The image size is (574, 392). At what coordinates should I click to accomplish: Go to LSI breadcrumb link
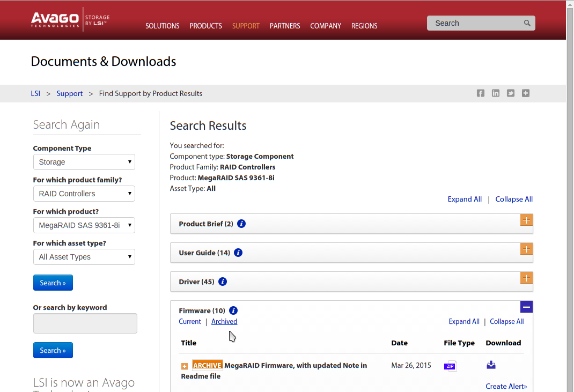(x=35, y=93)
